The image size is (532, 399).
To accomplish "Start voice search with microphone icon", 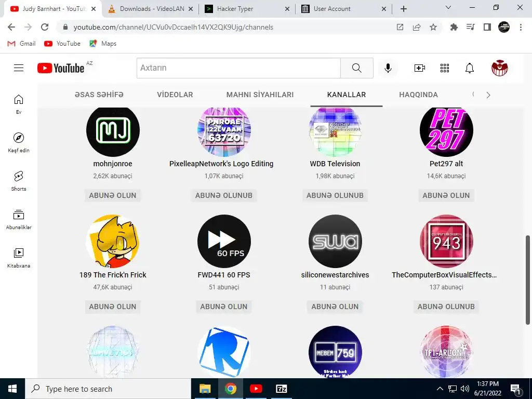I will coord(388,68).
